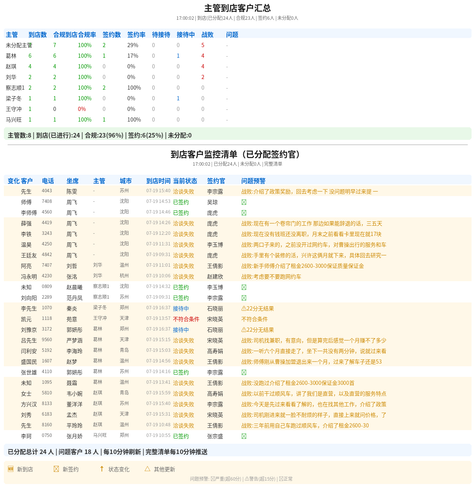This screenshot has width=475, height=500.
Task: Click blue 接待中 status in 刘豫京 3172 row
Action: coord(181,330)
